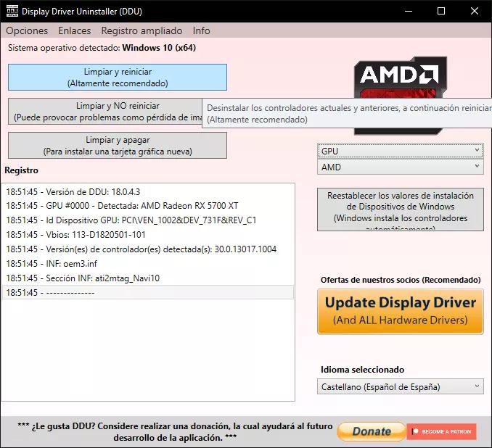Click the Patreon icon on Become a Patron
Viewport: 492px width, 448px height.
click(x=415, y=431)
